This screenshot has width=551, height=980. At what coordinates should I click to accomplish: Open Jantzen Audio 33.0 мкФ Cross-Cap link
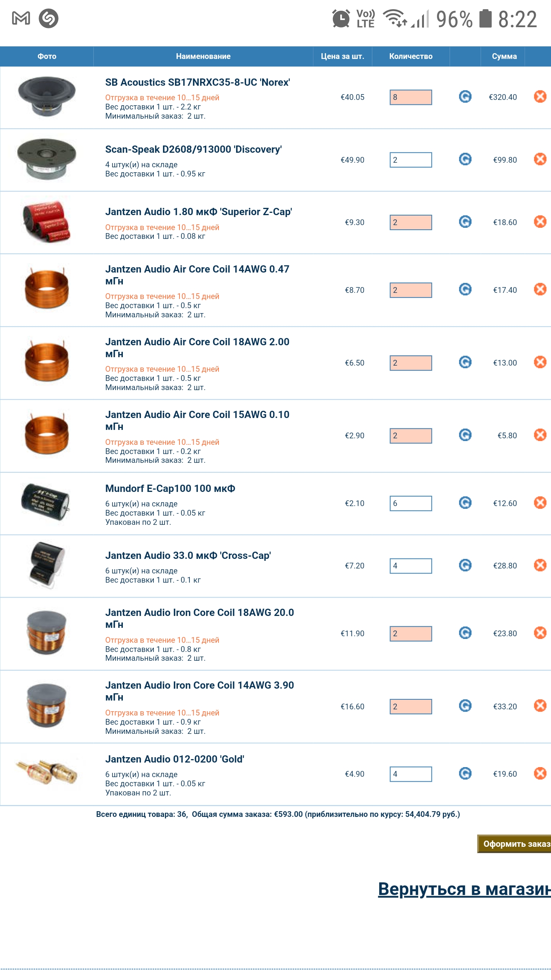click(x=188, y=555)
